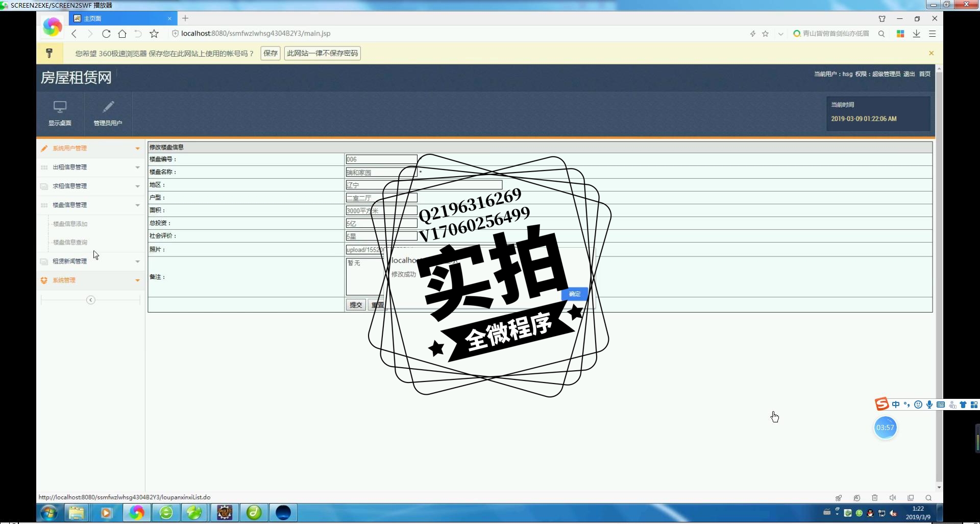Go forward using browser forward arrow
The width and height of the screenshot is (980, 524).
point(90,34)
